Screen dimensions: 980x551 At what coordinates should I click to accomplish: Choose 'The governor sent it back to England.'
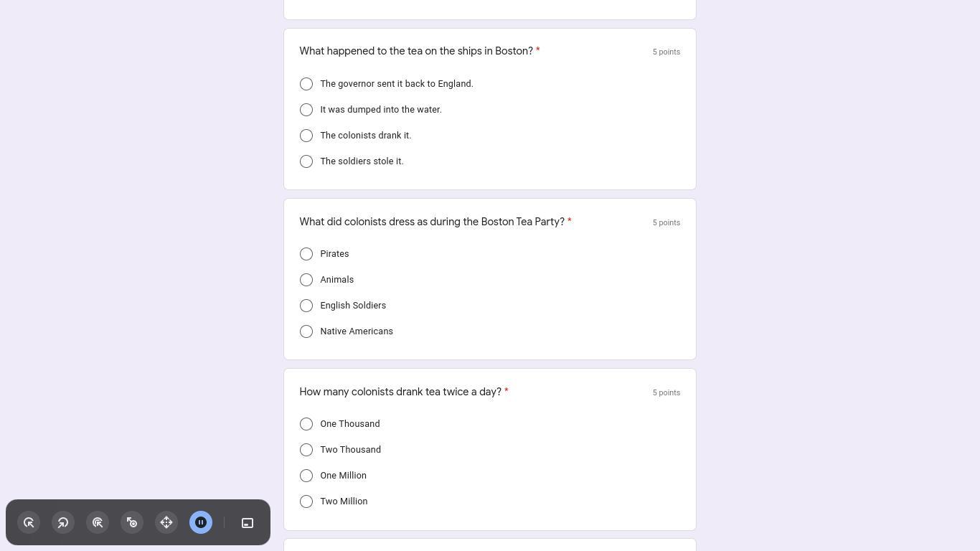pos(306,84)
